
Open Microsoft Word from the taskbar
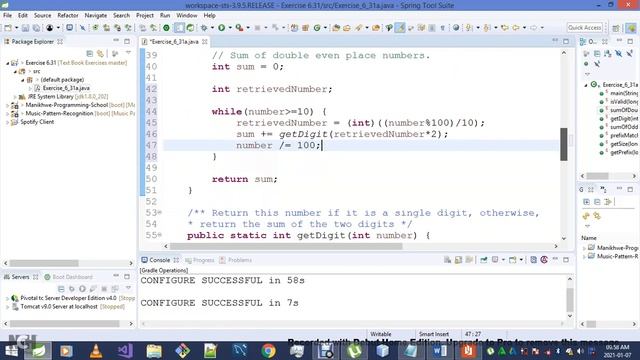[x=440, y=351]
